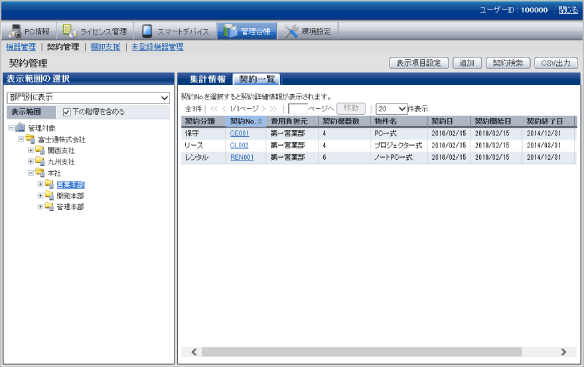Click the page number input field
Screen dimensions: 584x367
pos(298,109)
